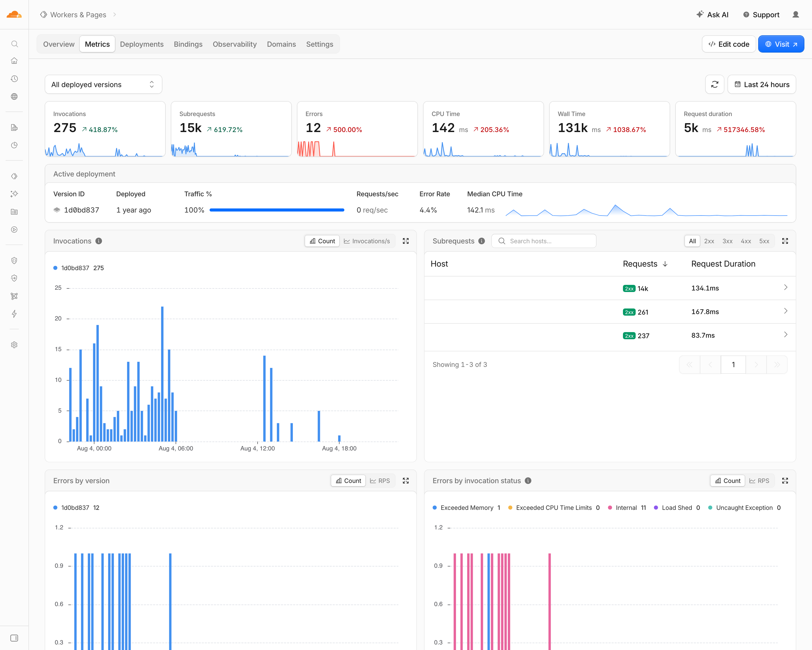Filter subrequests by 5xx status
812x650 pixels.
pos(764,241)
